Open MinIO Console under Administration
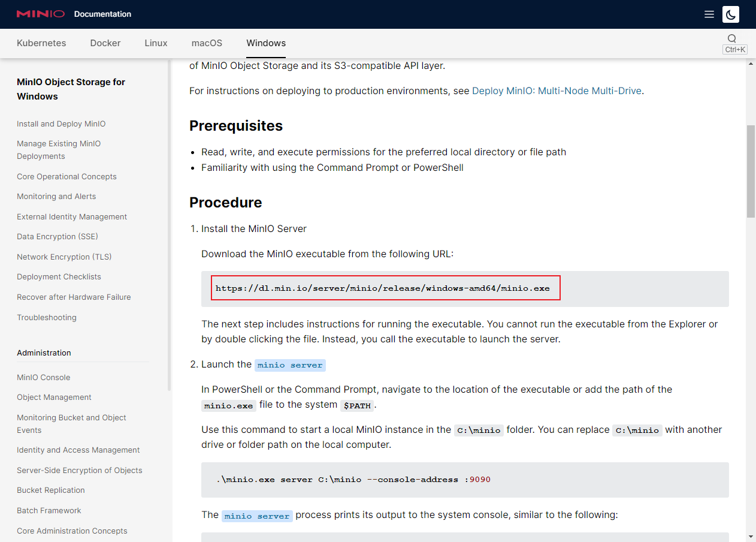 click(44, 378)
